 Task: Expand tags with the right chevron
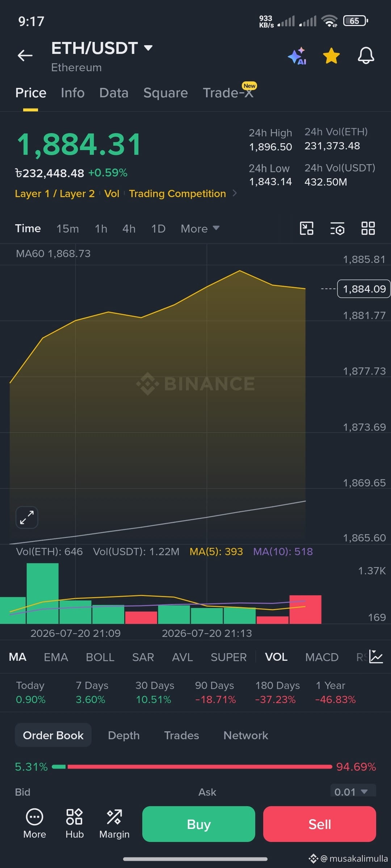(235, 193)
